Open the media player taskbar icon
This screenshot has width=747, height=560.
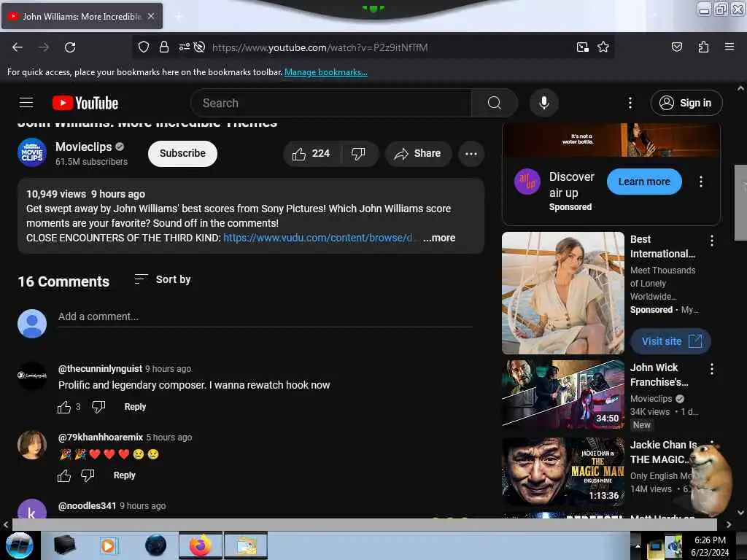109,545
